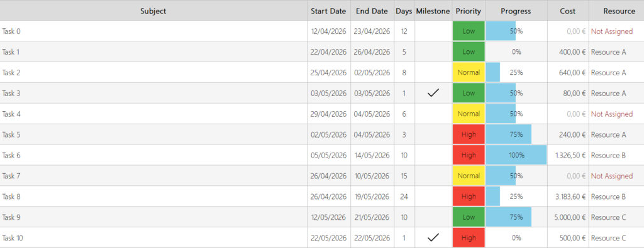This screenshot has height=248, width=644.
Task: Click the empty milestone cell of Task 8
Action: point(433,197)
